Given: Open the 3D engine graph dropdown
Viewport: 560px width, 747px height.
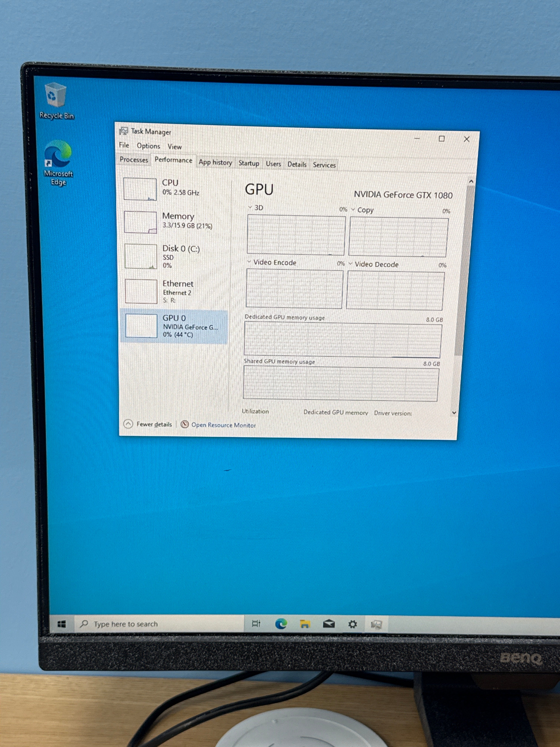Looking at the screenshot, I should (x=250, y=207).
